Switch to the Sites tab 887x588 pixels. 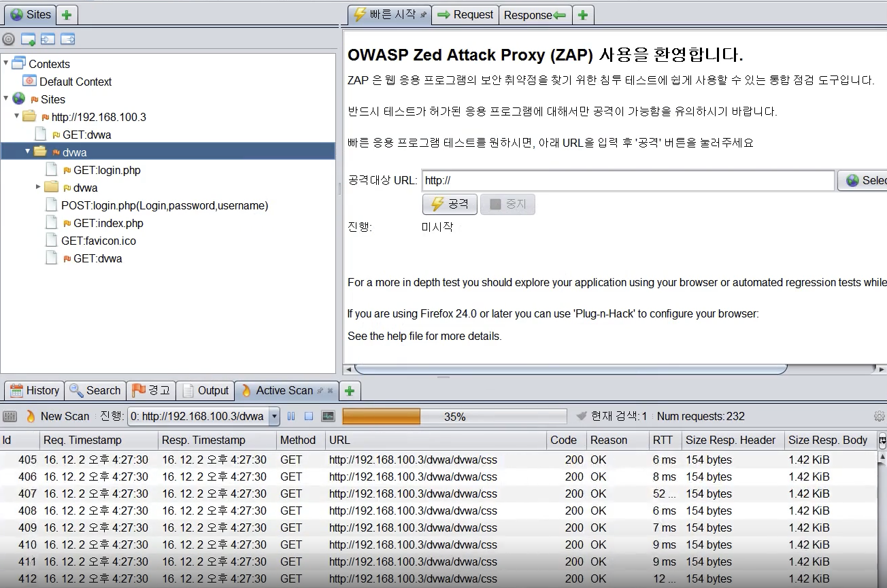pyautogui.click(x=30, y=14)
